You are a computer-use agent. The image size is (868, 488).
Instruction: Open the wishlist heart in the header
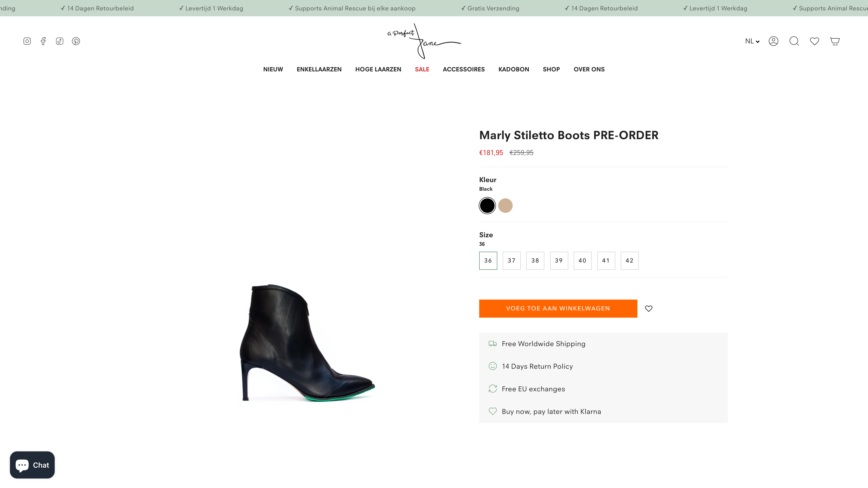(x=814, y=41)
